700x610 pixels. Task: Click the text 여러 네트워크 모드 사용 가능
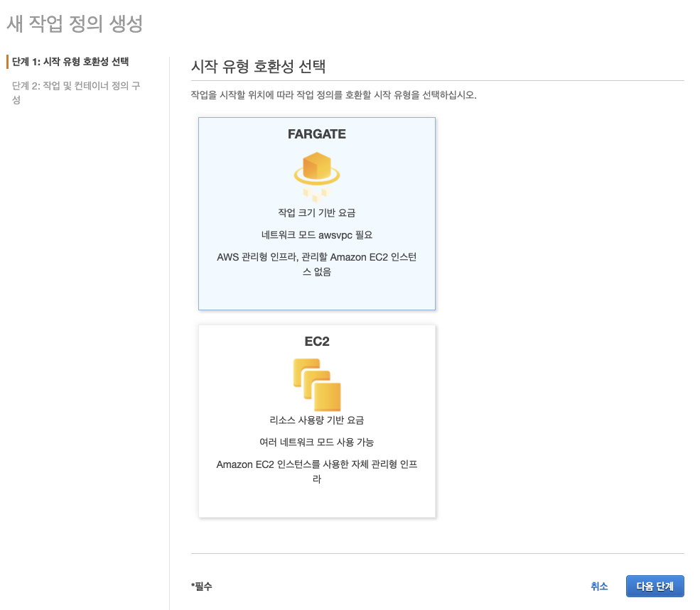click(x=317, y=442)
